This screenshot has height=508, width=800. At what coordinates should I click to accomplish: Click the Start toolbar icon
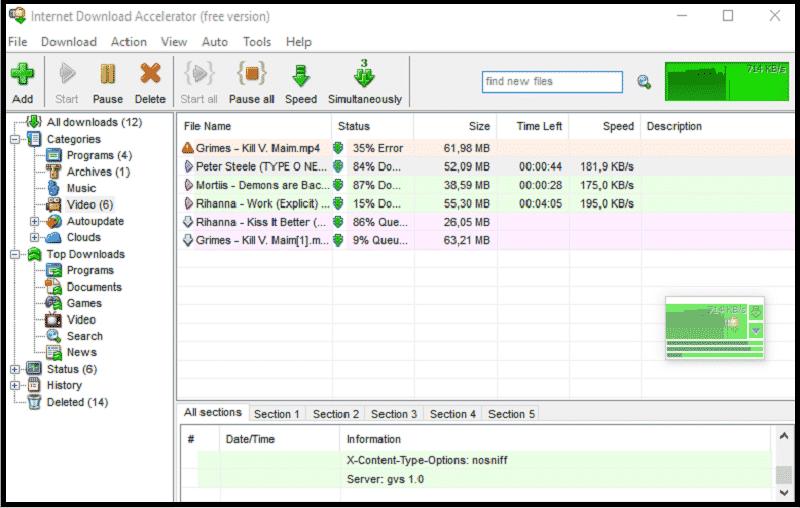67,74
